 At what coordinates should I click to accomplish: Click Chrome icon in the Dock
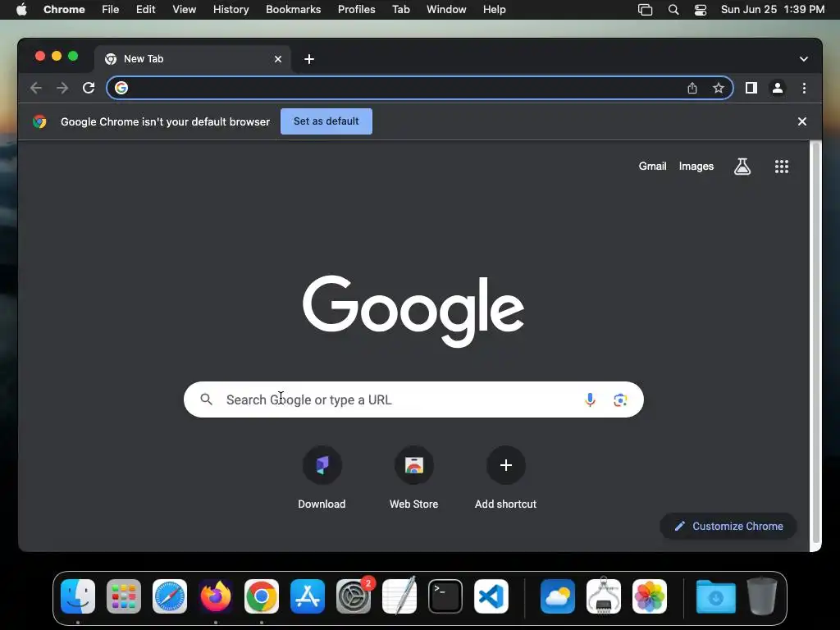(262, 596)
